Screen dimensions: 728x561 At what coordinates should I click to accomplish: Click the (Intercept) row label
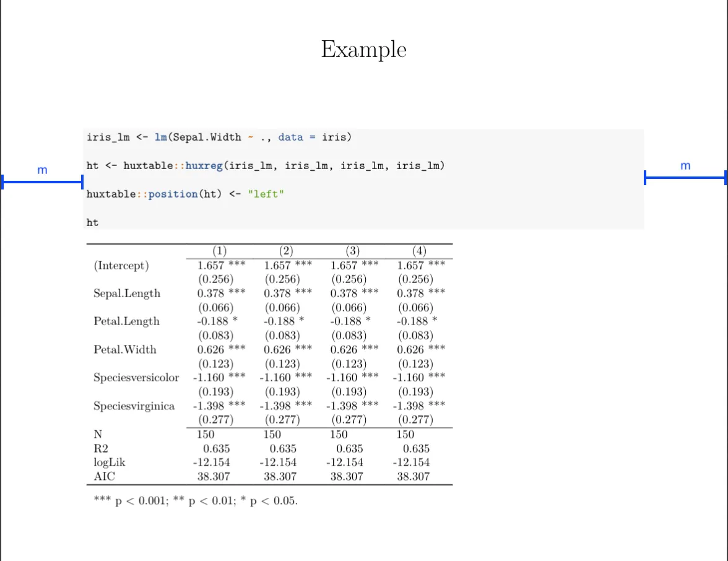(121, 266)
